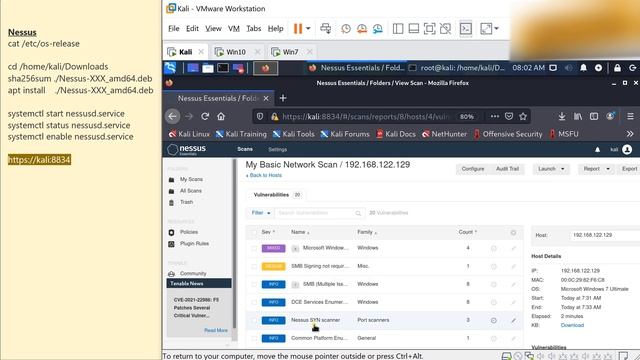Show more bookmarks chevron

630,134
